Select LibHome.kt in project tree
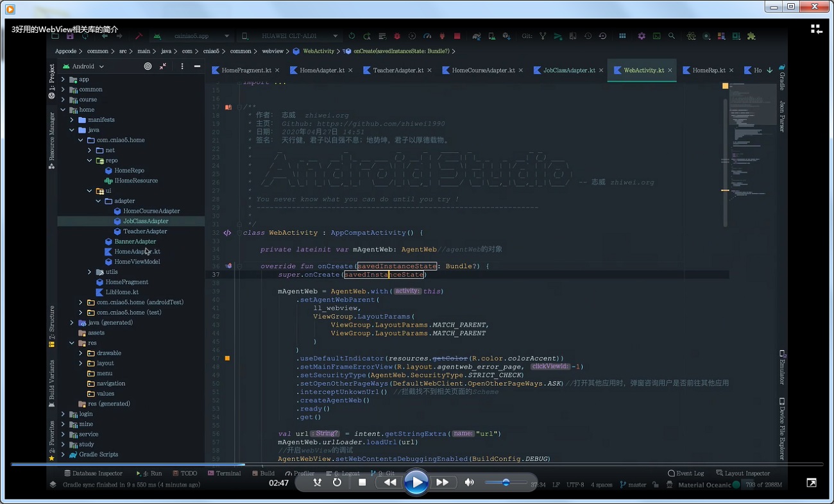The width and height of the screenshot is (834, 504). pyautogui.click(x=117, y=292)
